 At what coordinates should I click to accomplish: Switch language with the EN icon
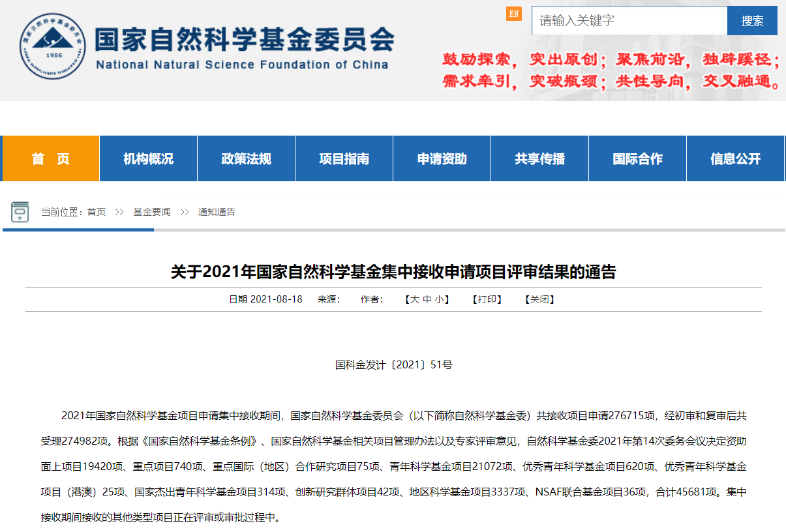(x=514, y=14)
